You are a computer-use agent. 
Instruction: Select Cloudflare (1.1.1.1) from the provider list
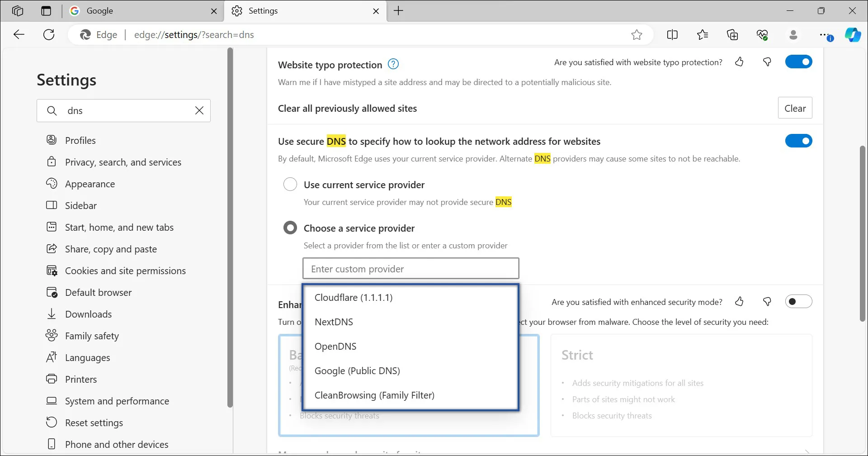(354, 297)
